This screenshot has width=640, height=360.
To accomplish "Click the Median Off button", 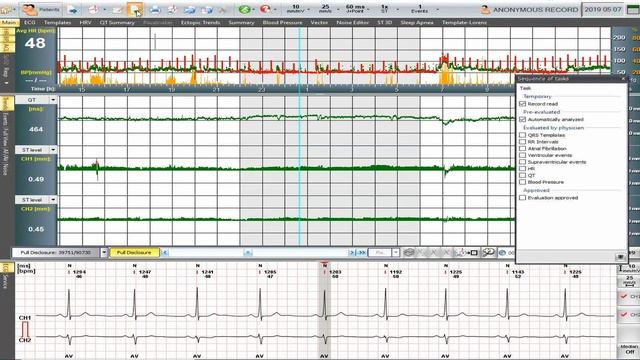I will tap(629, 349).
